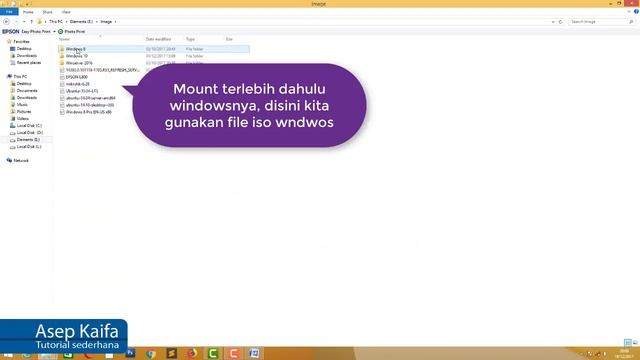Open Downloads under This PC

point(27,98)
